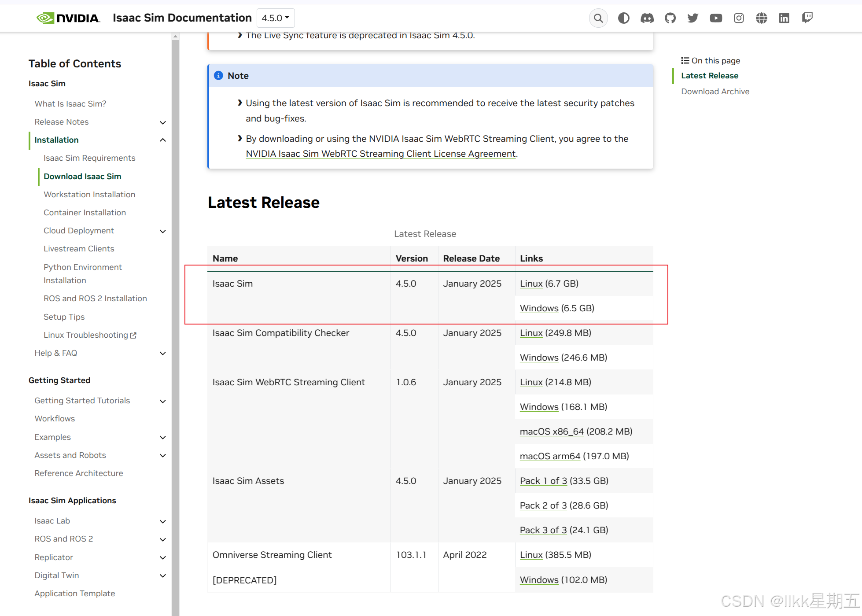Open Workflows page
This screenshot has height=616, width=862.
[x=55, y=419]
